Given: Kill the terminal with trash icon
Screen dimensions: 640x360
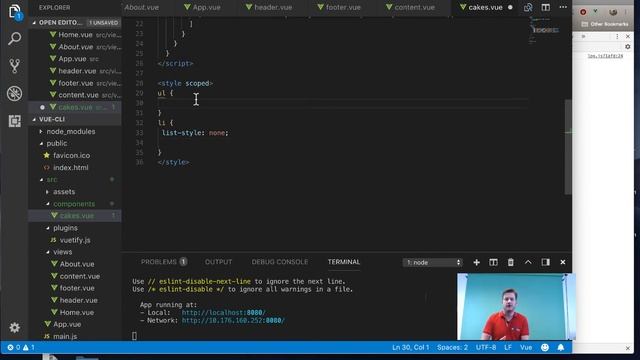Looking at the screenshot, I should 511,262.
